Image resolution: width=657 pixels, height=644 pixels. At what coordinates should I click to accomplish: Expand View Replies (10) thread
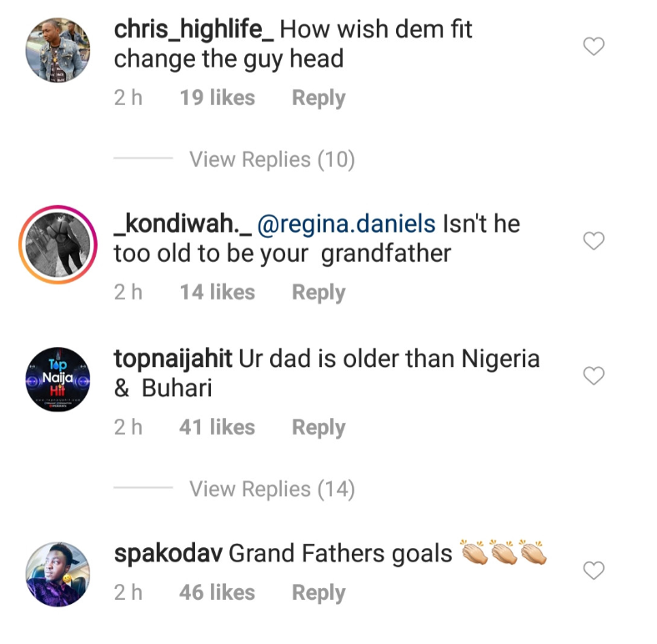[x=272, y=158]
